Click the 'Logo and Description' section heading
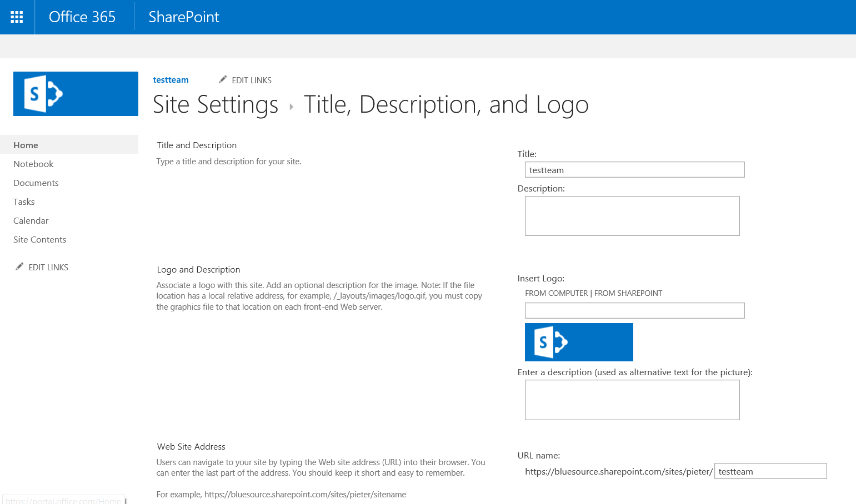The width and height of the screenshot is (856, 504). [198, 270]
